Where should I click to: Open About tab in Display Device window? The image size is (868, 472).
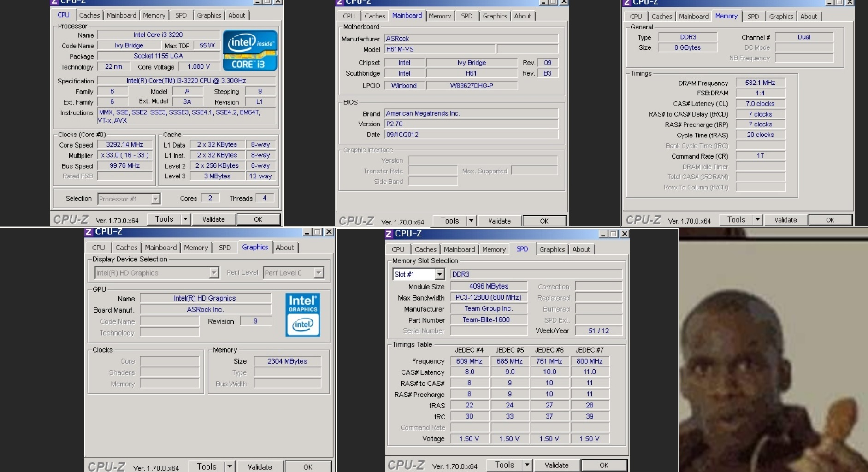click(x=284, y=248)
